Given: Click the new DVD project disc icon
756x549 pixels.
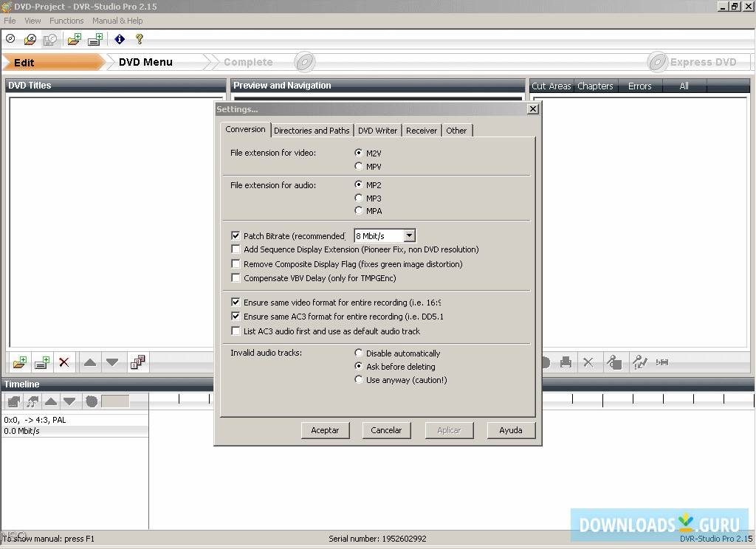Looking at the screenshot, I should pos(10,39).
